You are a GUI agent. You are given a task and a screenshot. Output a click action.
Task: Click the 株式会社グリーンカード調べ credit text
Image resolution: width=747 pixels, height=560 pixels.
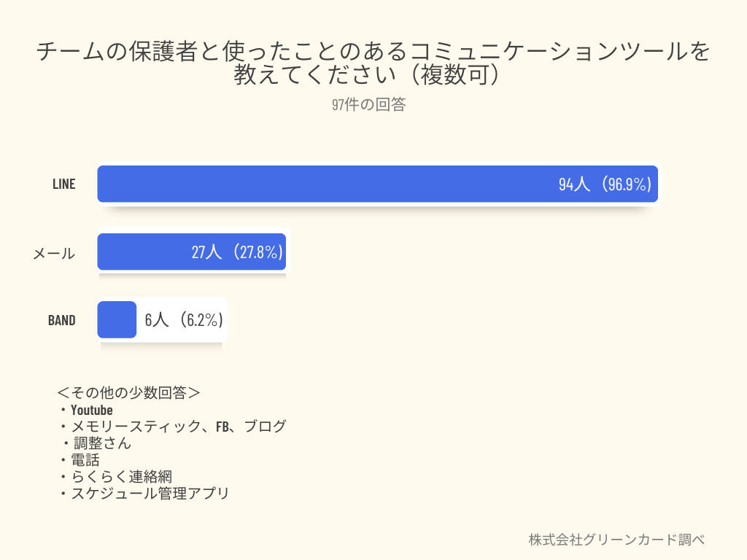pos(616,540)
